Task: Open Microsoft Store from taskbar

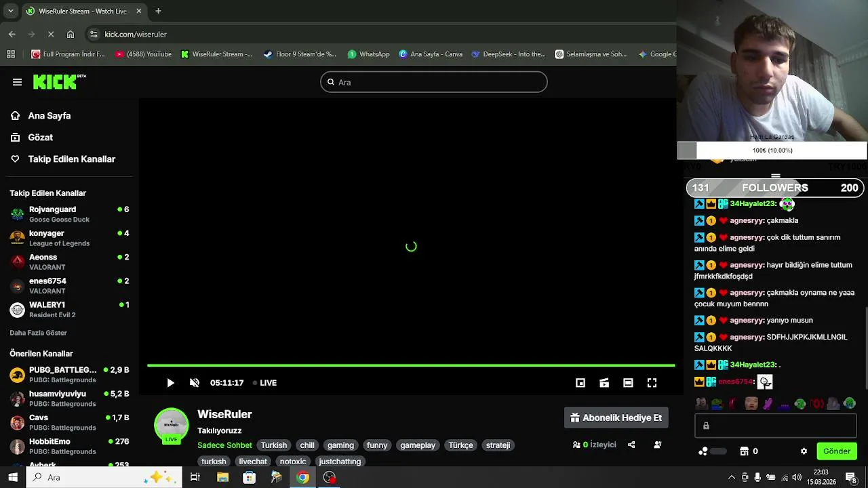Action: click(249, 477)
